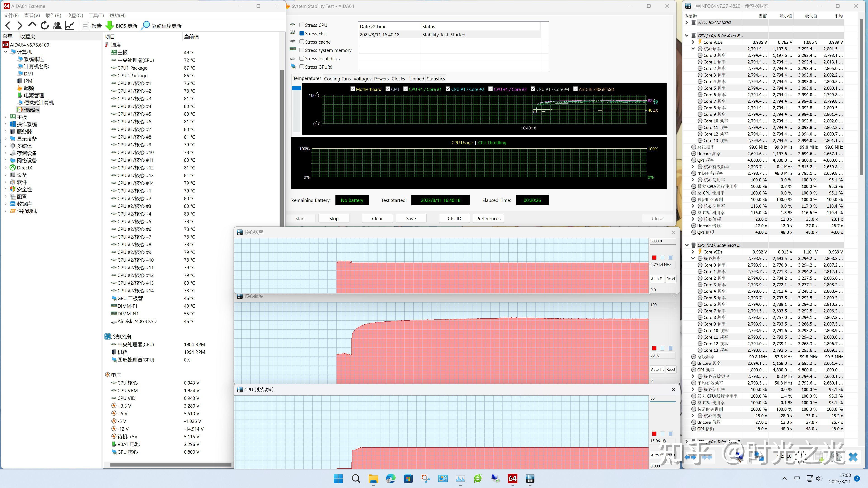The image size is (868, 488).
Task: Click the BIOS update green arrow
Action: (109, 26)
